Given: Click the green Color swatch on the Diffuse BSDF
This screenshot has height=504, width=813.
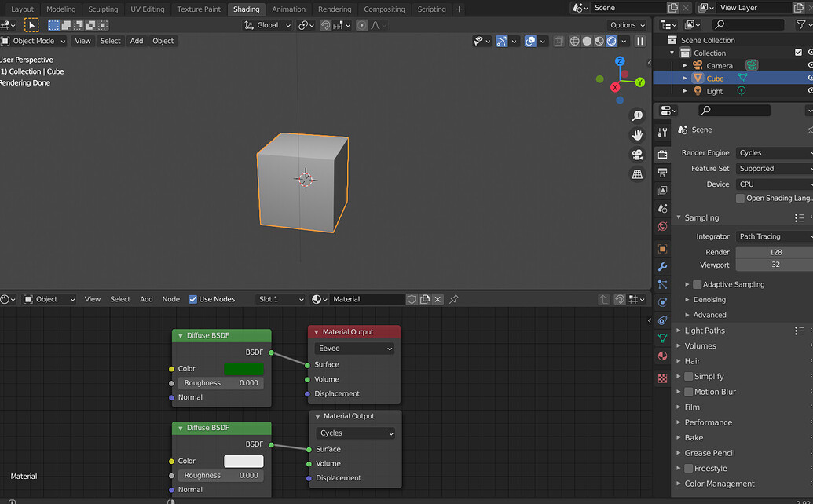Looking at the screenshot, I should [x=244, y=368].
